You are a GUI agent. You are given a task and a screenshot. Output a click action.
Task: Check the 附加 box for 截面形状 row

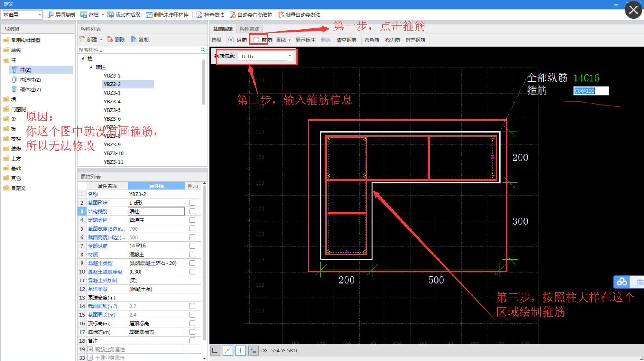pyautogui.click(x=192, y=203)
